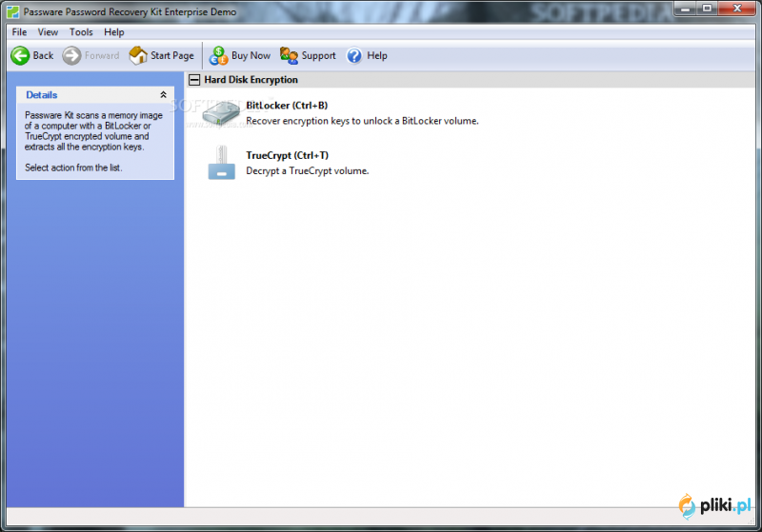Open the Help menu in menu bar

114,32
